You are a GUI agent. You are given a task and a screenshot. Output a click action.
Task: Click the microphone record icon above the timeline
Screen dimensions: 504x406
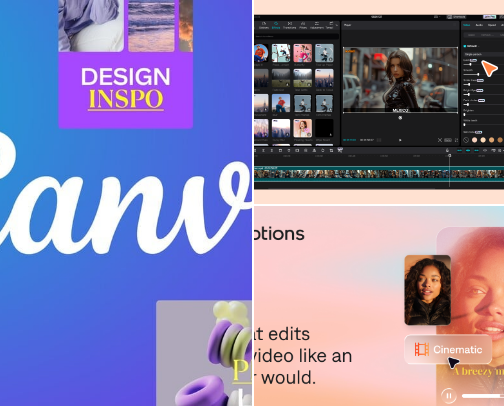(447, 151)
